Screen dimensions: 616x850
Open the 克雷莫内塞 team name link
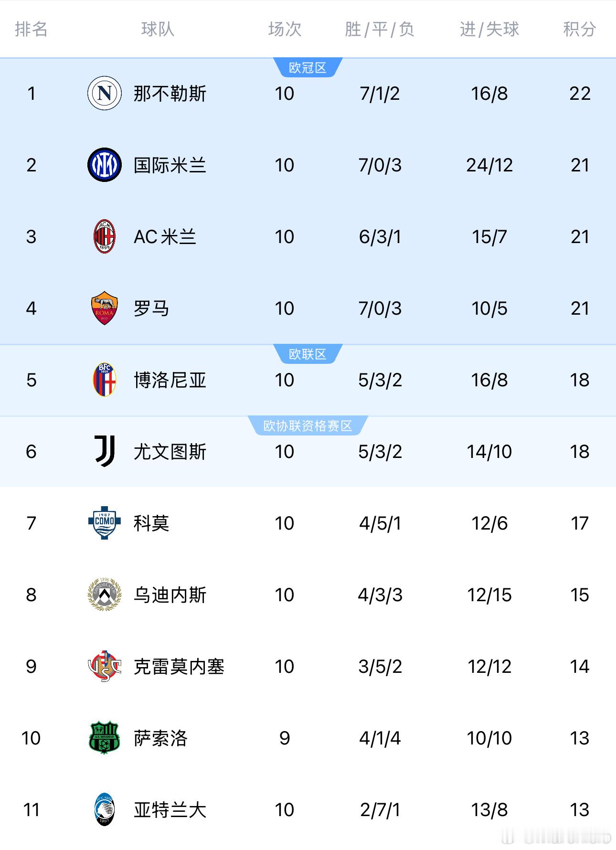(x=179, y=667)
